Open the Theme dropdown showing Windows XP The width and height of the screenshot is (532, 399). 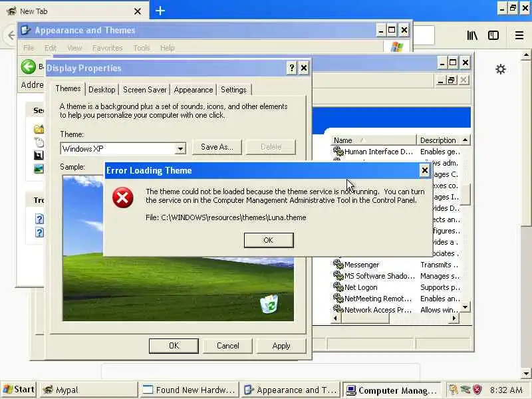click(x=180, y=148)
